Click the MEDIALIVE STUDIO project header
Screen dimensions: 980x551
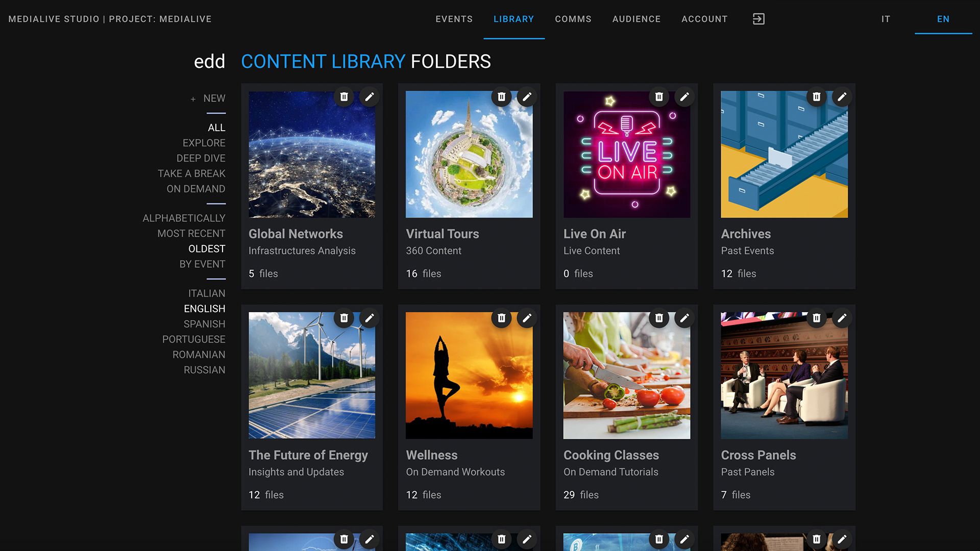tap(110, 19)
